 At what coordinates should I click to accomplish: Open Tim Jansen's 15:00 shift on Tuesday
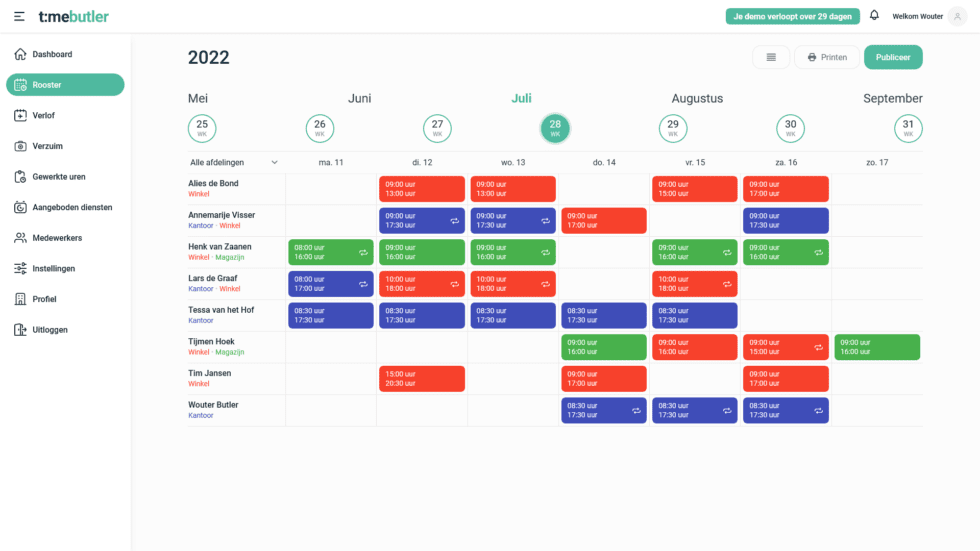coord(421,379)
